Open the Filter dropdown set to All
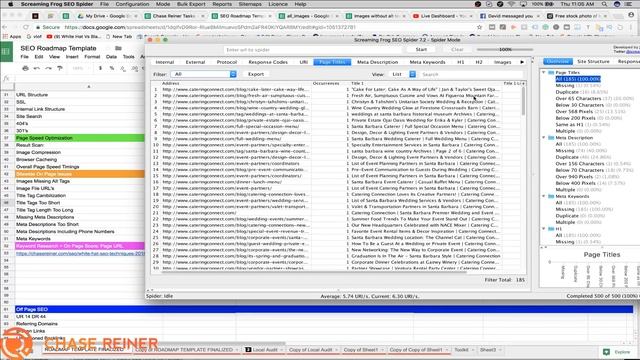Image resolution: width=640 pixels, height=360 pixels. (204, 74)
